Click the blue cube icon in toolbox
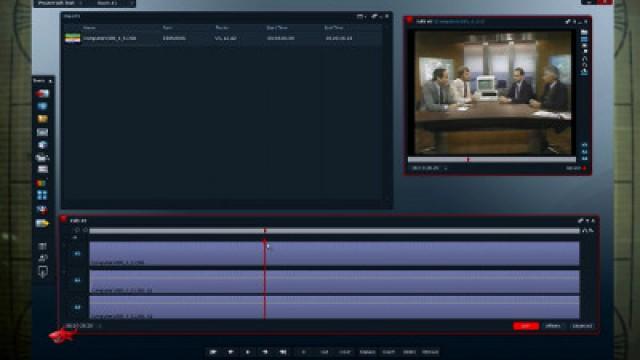This screenshot has height=360, width=640. [42, 145]
